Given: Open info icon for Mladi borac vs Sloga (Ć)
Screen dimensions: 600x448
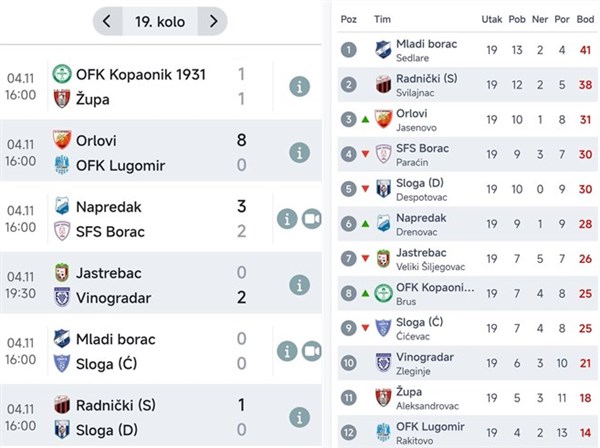Looking at the screenshot, I should (x=287, y=350).
